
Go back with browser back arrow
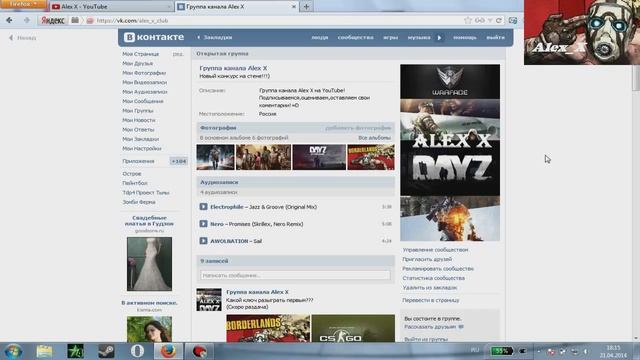[9, 20]
